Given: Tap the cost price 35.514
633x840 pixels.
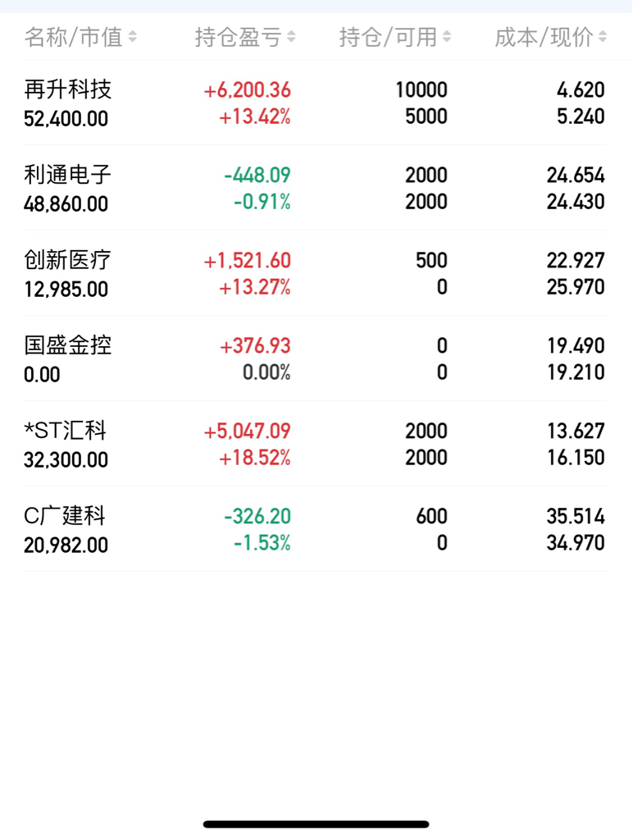Looking at the screenshot, I should [576, 517].
